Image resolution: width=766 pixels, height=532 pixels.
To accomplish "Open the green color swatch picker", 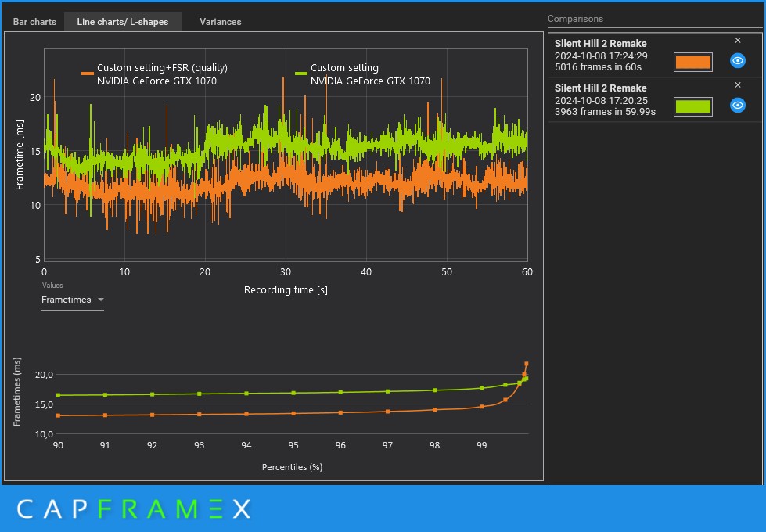I will 692,106.
